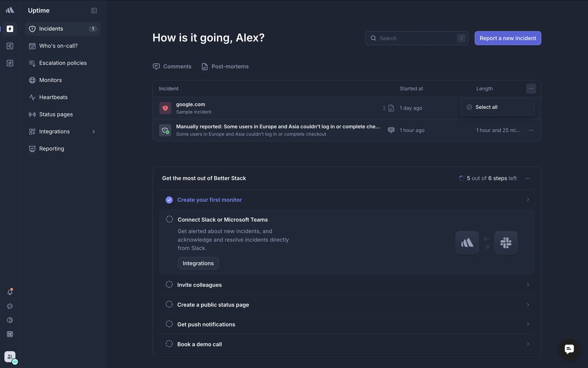Collapse the Uptime sidebar panel icon
This screenshot has width=588, height=368.
[94, 10]
